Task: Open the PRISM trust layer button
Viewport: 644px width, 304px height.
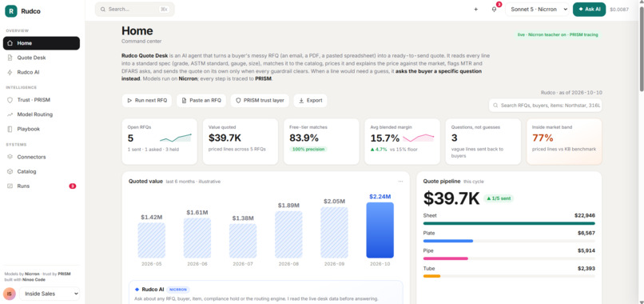Action: coord(260,100)
